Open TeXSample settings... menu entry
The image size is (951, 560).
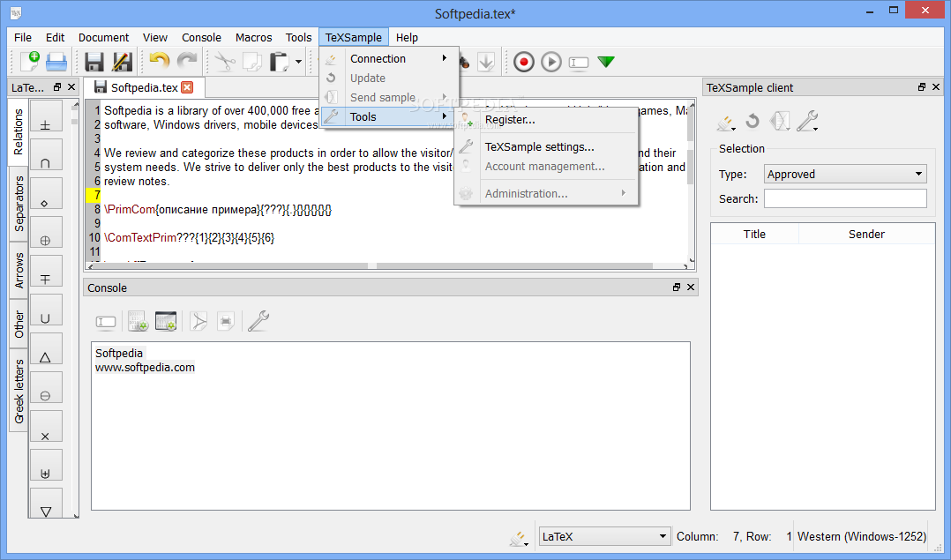(x=546, y=146)
